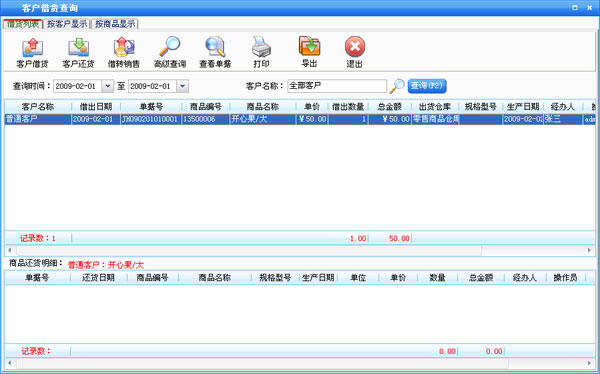Expand the end date dropdown arrow
This screenshot has width=600, height=374.
183,86
